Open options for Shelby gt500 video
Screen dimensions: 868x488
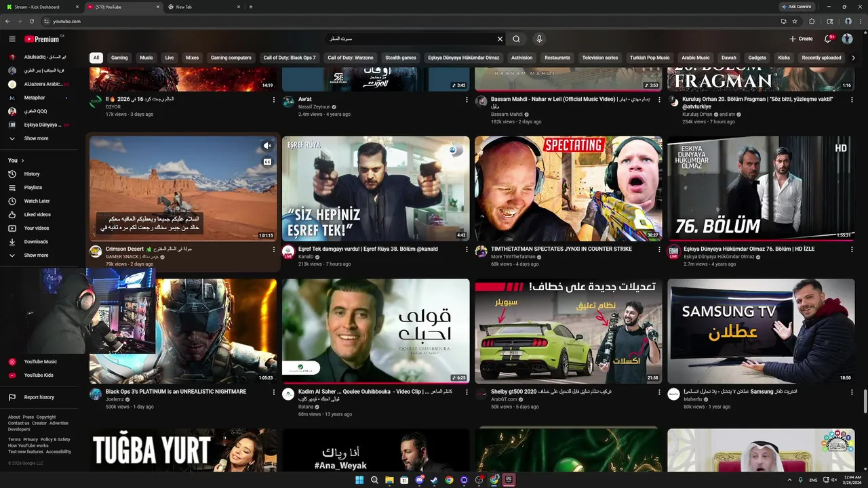click(x=659, y=392)
